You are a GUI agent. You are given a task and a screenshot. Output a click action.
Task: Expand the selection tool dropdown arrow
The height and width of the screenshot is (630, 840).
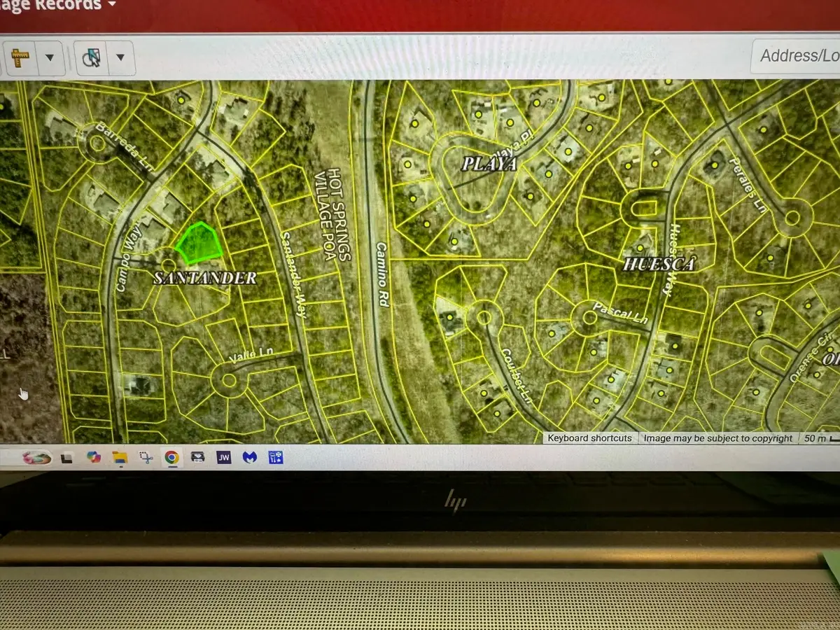click(120, 57)
